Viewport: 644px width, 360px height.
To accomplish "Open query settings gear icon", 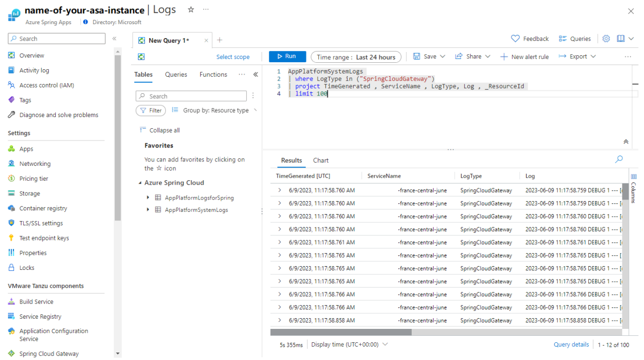I will click(x=606, y=39).
